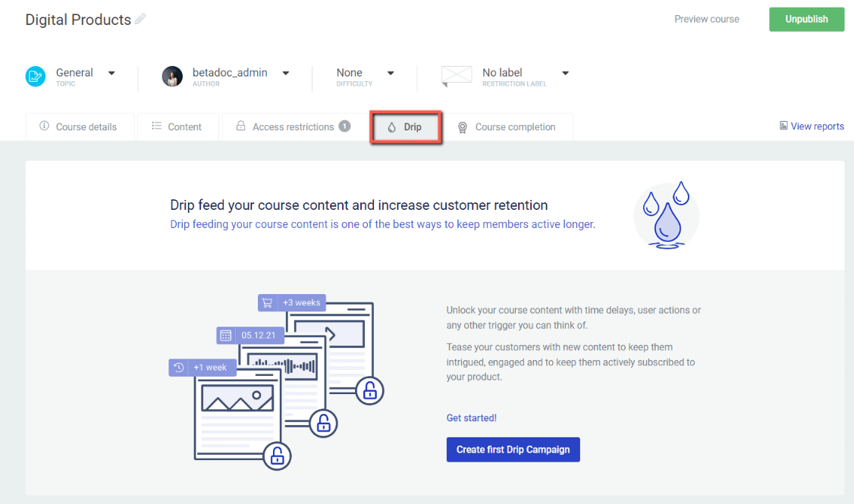Click the pencil edit icon beside Digital Products
This screenshot has width=854, height=504.
(140, 20)
